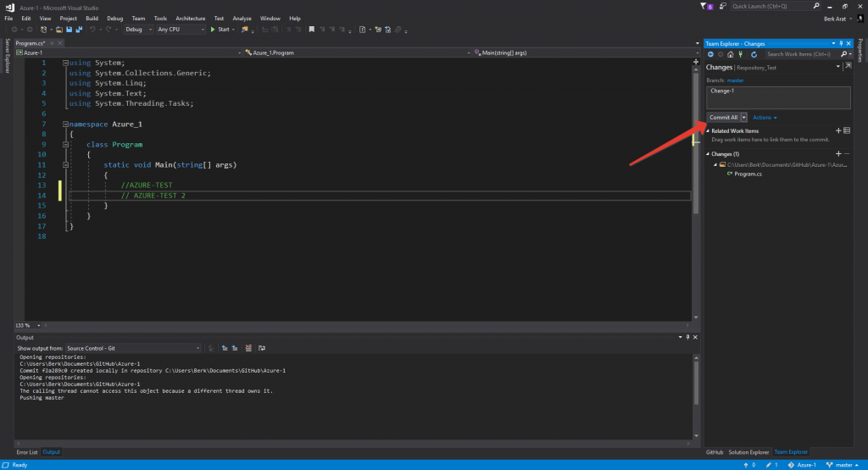The height and width of the screenshot is (470, 868).
Task: Click the Team Explorer Refresh icon
Action: (x=754, y=54)
